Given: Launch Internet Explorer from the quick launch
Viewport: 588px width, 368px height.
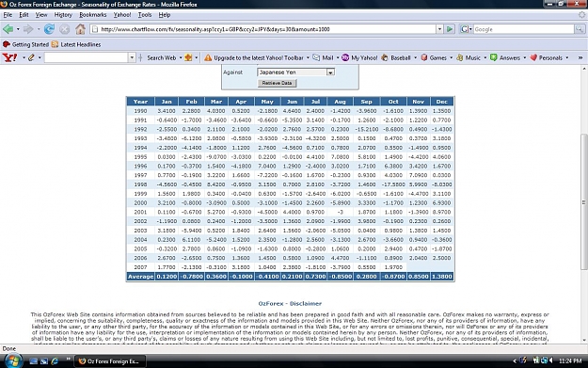Looking at the screenshot, I should click(x=55, y=361).
